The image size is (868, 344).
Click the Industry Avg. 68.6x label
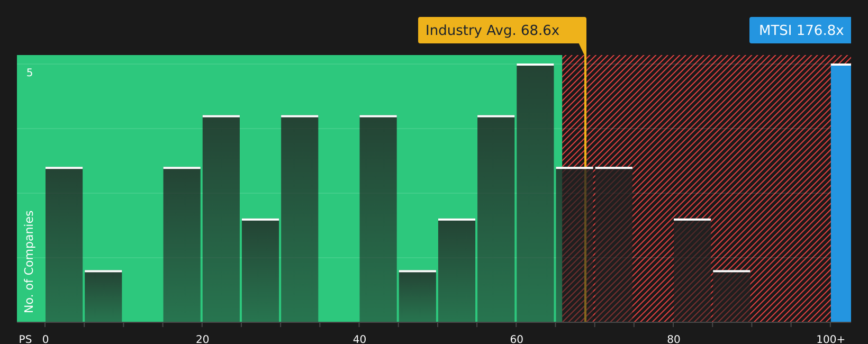502,30
